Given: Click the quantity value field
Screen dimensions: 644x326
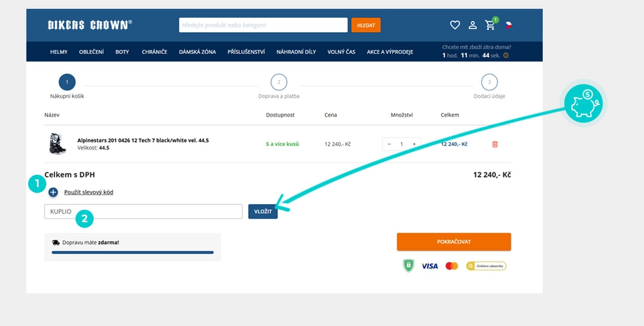Looking at the screenshot, I should click(x=402, y=144).
